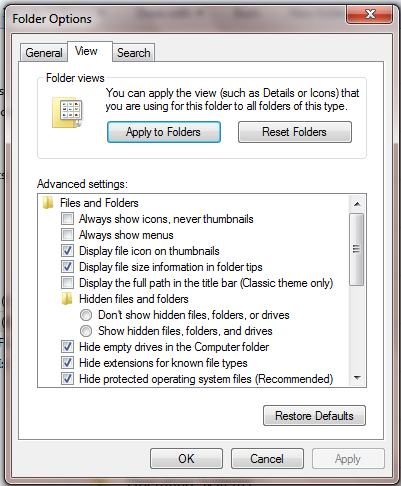
Task: Select the Hidden files and folders label
Action: 134,299
